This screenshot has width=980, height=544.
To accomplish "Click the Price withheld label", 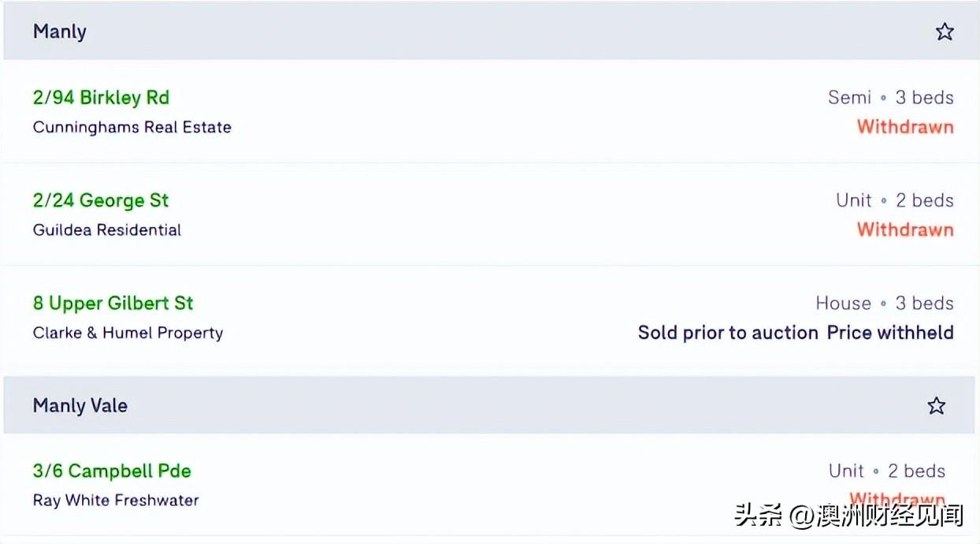I will 890,333.
